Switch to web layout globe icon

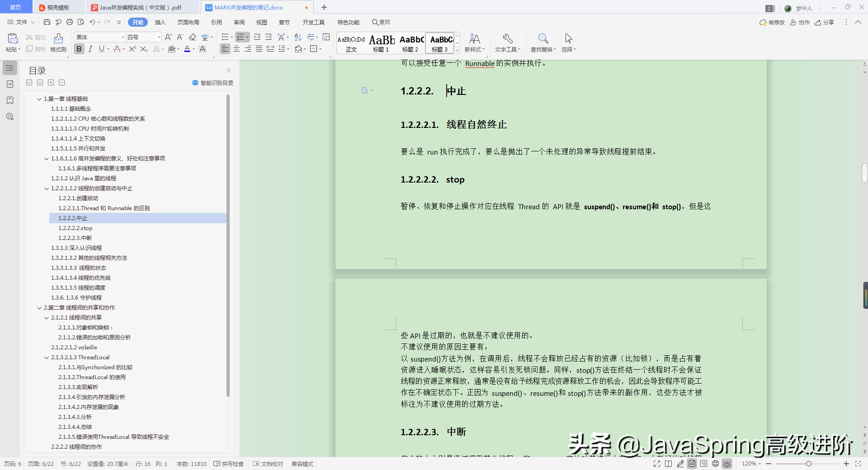click(715, 464)
